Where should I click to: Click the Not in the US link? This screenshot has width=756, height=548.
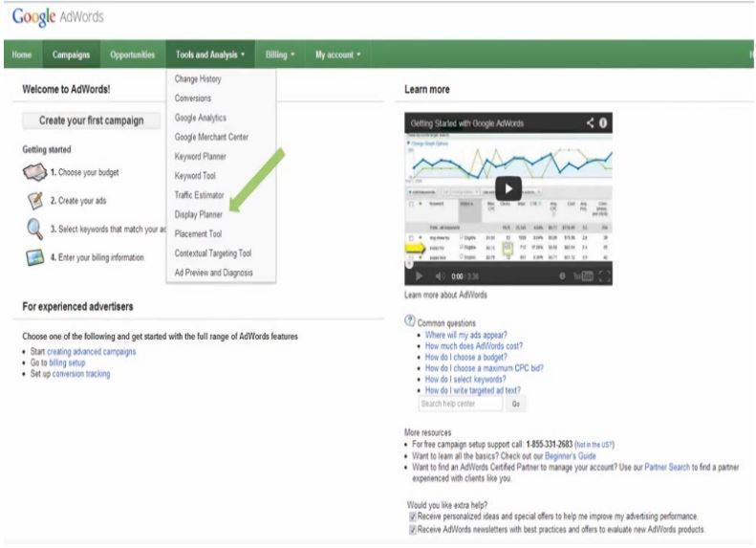[594, 445]
